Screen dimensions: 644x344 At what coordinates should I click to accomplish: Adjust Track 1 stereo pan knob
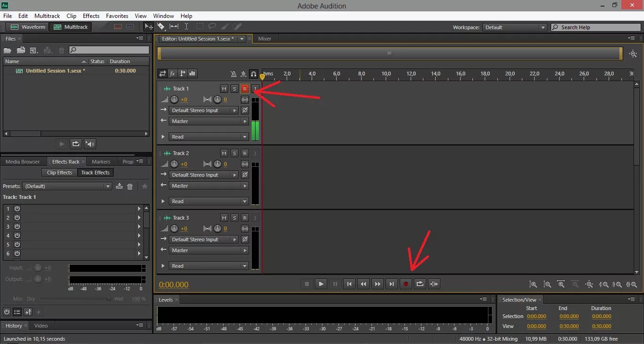point(217,99)
